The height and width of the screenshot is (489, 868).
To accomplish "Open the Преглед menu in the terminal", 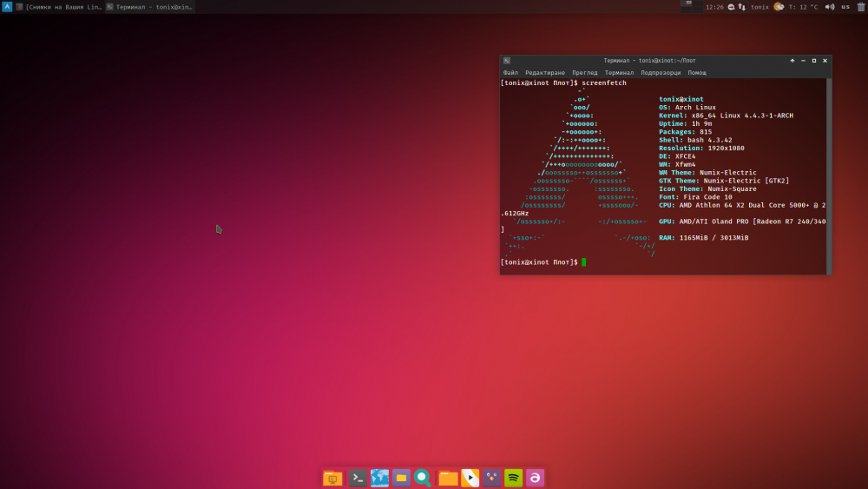I will 584,73.
